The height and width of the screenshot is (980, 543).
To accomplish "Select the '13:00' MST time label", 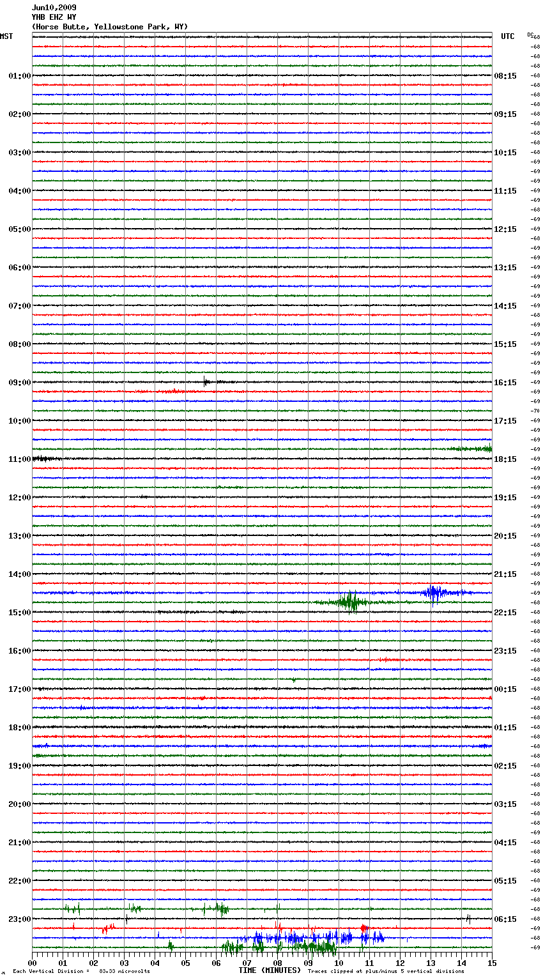I will coord(20,536).
